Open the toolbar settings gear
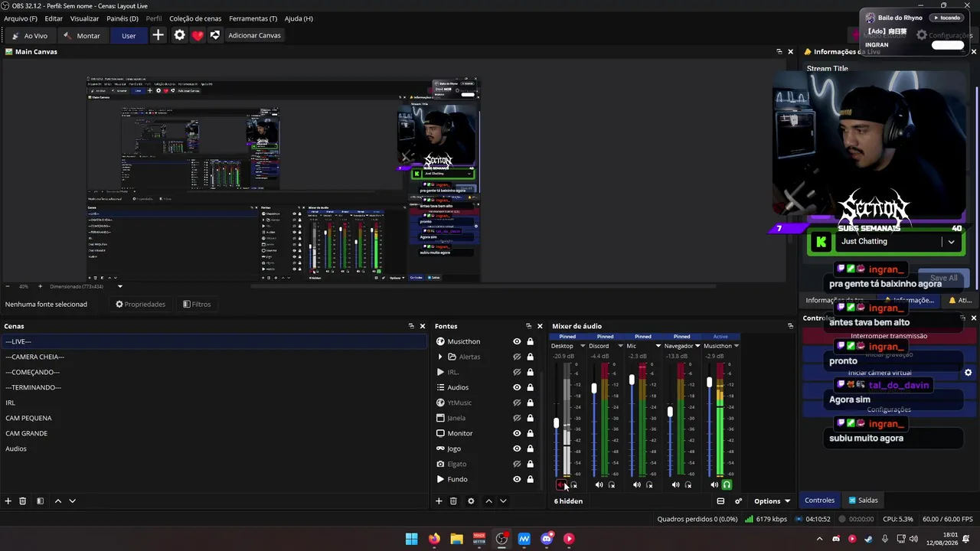Image resolution: width=980 pixels, height=551 pixels. 179,35
